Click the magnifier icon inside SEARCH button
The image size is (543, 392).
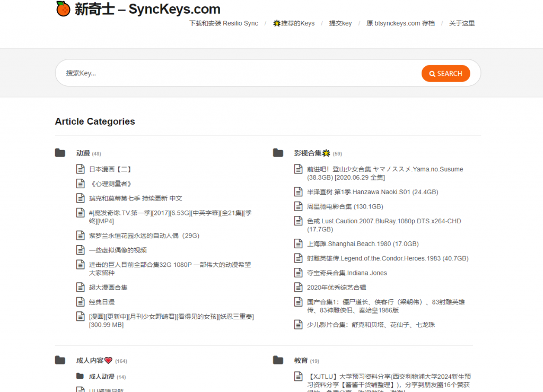coord(432,73)
